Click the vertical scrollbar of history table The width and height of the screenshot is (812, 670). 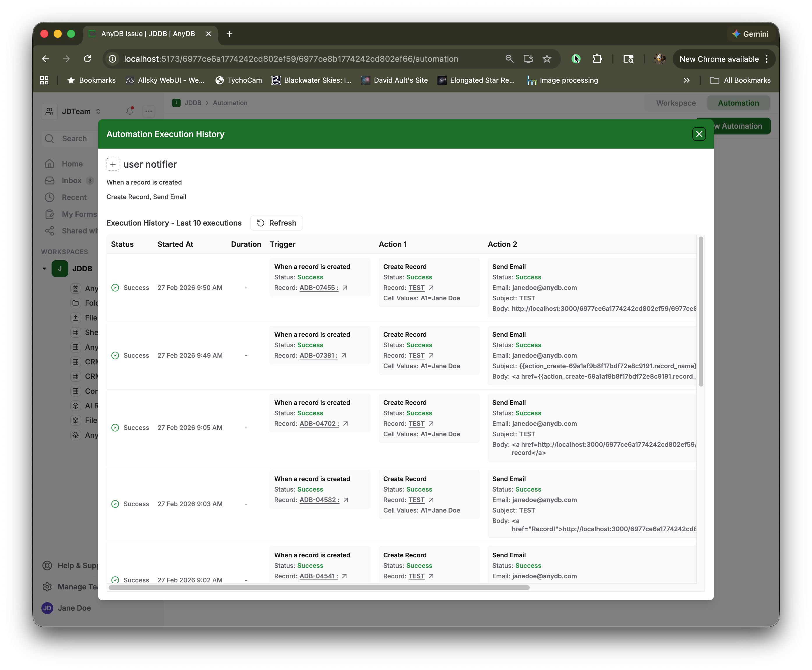[701, 311]
